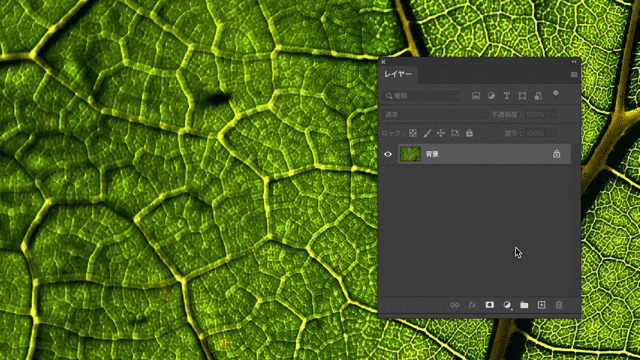This screenshot has width=640, height=360.
Task: Select the レイヤー panel tab
Action: click(398, 74)
